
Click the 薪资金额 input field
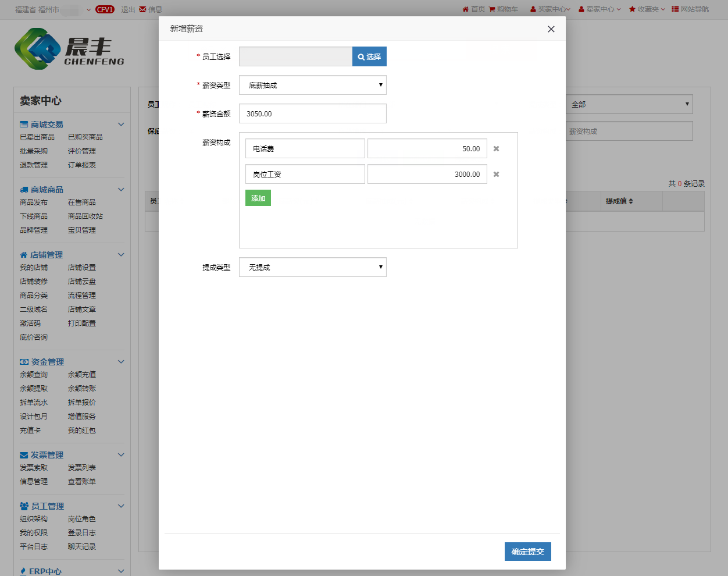click(x=312, y=113)
